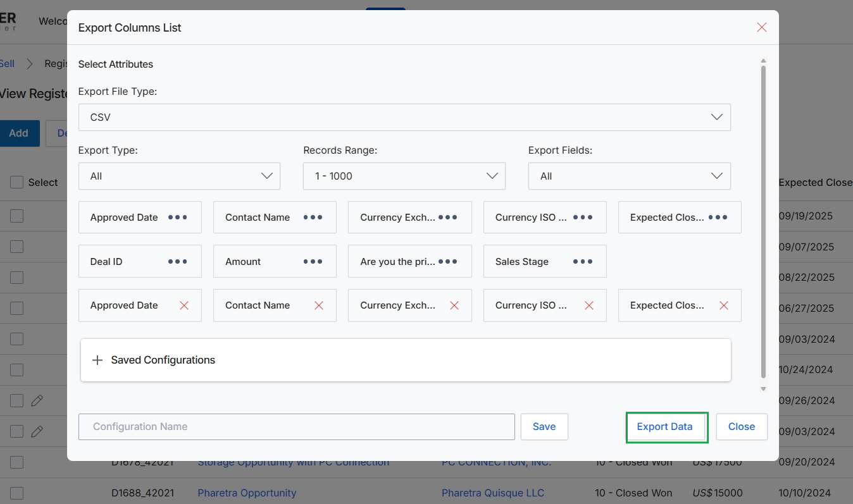853x504 pixels.
Task: Check the row checkbox for 09/19/2025 row
Action: point(16,216)
